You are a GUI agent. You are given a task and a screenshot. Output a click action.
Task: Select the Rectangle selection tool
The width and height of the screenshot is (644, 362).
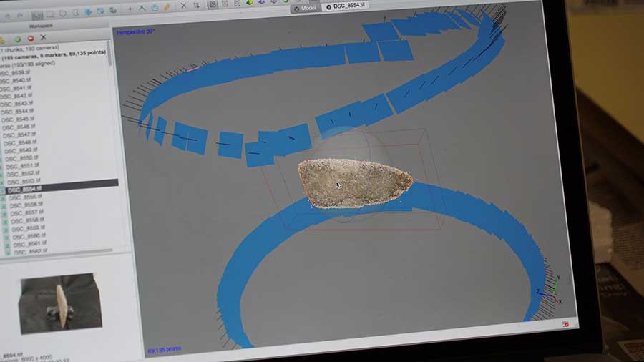point(50,14)
